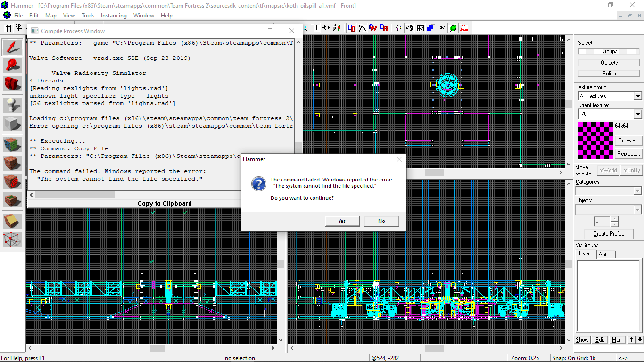Toggle the collision wireframe toolbar icon
Screen dimensions: 644x362
pos(420,28)
